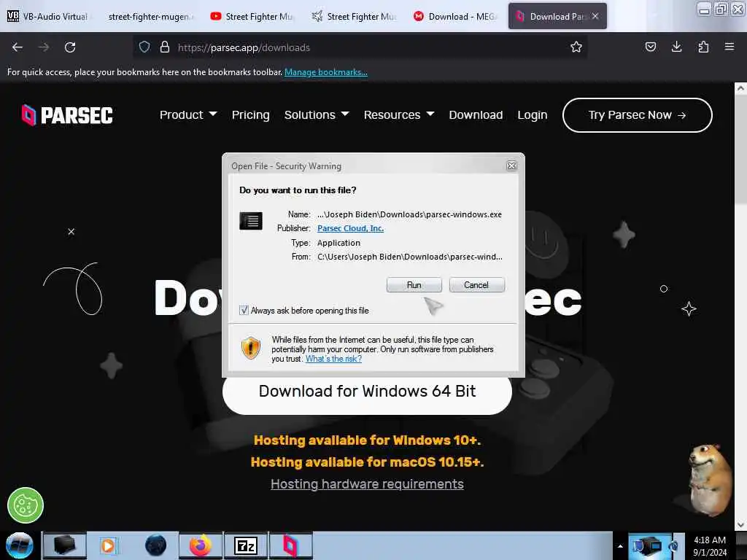Click the 'Hosting available for Windows 10+.' text

coord(367,440)
